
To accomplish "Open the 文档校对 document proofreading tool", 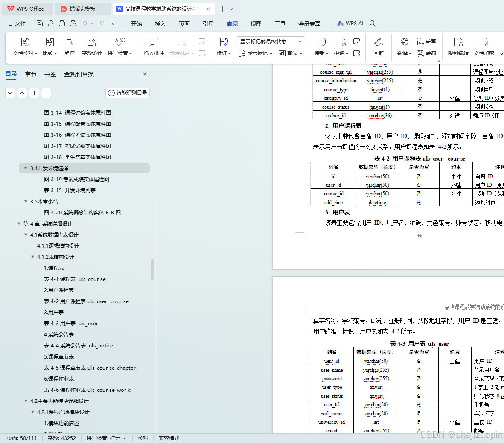I will (25, 46).
